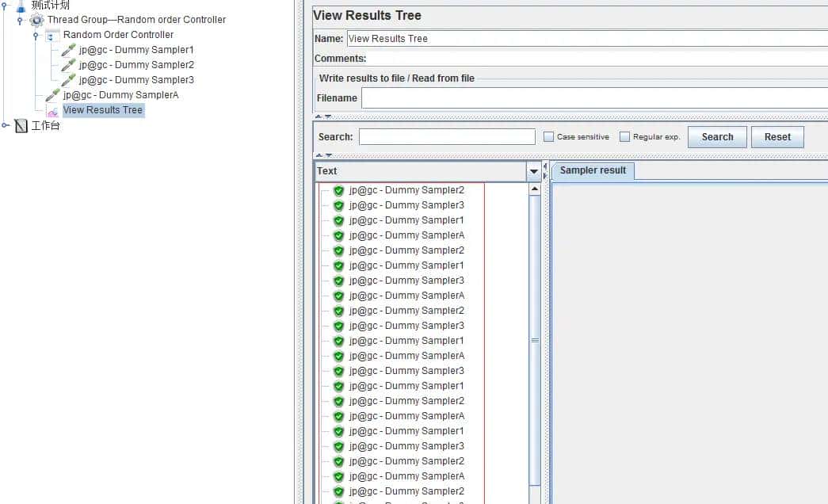Viewport: 828px width, 504px height.
Task: Enable the Case sensitive checkbox
Action: (548, 137)
